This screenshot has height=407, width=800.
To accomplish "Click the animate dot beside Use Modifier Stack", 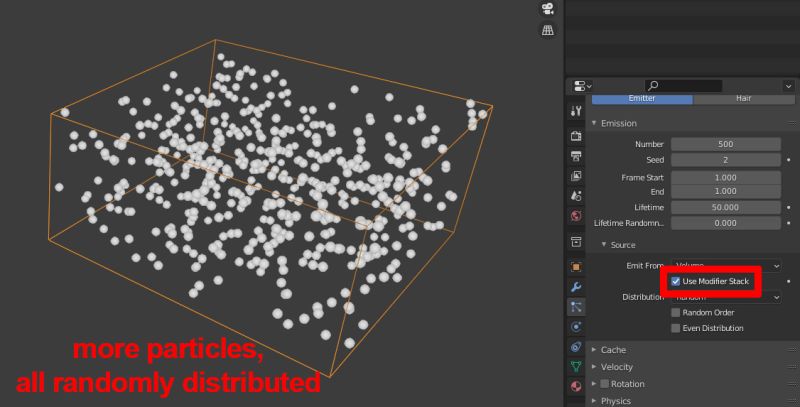I will coord(789,282).
